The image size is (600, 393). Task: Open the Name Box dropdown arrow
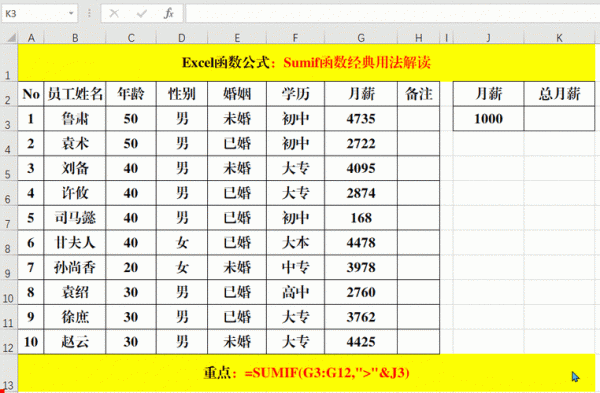(x=71, y=14)
